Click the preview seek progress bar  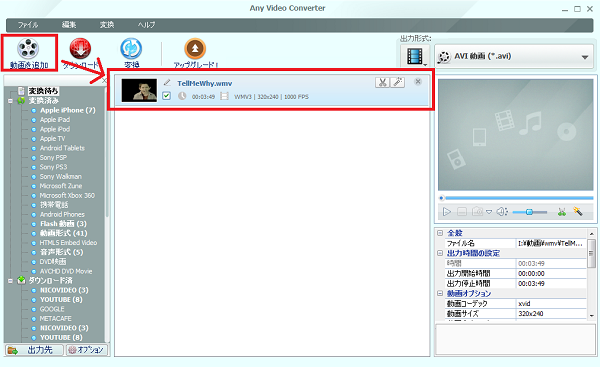516,198
